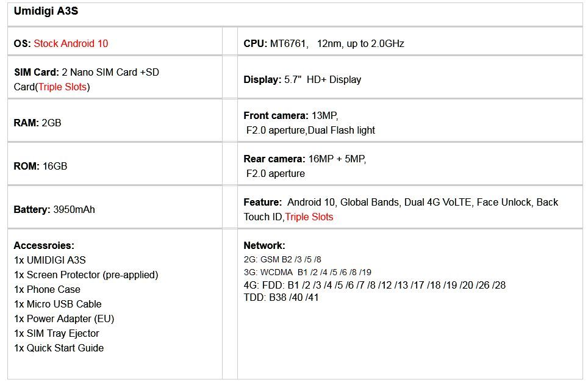This screenshot has height=385, width=588.
Task: Click the "1x SIM Tray Ejector" item
Action: 56,333
